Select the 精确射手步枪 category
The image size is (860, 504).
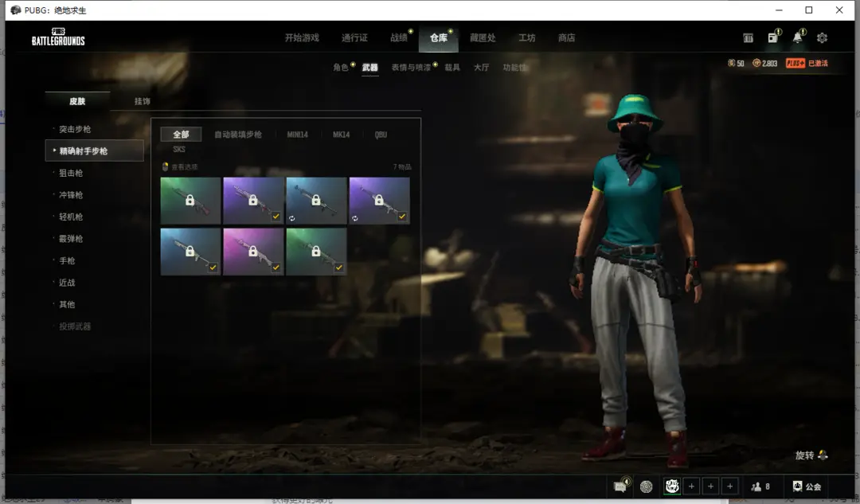click(94, 150)
